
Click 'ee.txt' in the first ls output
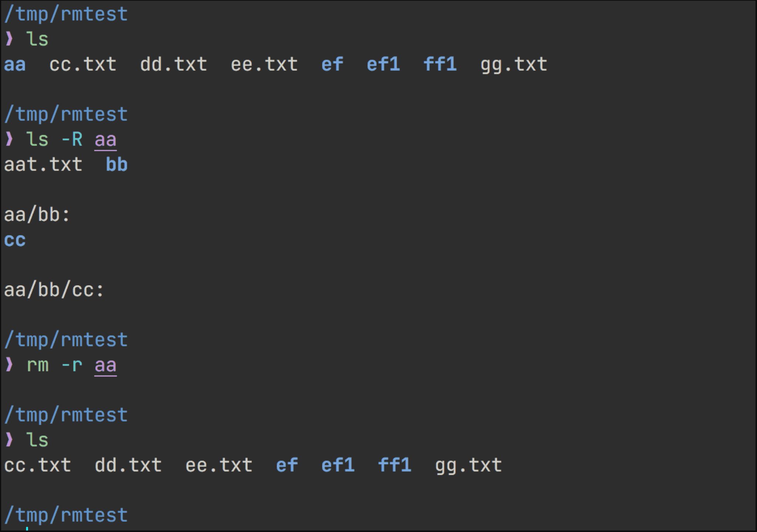pyautogui.click(x=264, y=65)
